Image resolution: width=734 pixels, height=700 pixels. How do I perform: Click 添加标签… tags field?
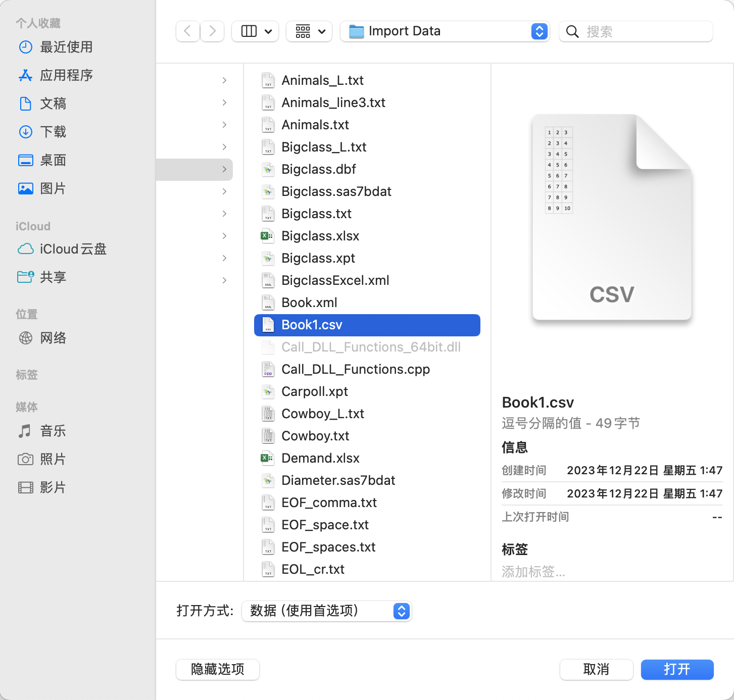click(x=533, y=572)
